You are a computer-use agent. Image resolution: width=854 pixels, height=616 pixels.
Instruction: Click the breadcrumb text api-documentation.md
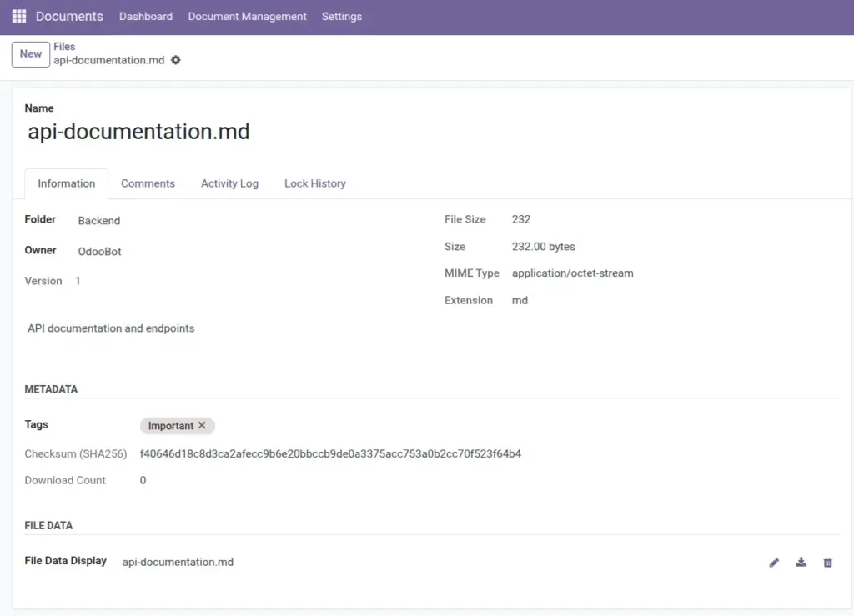[109, 60]
